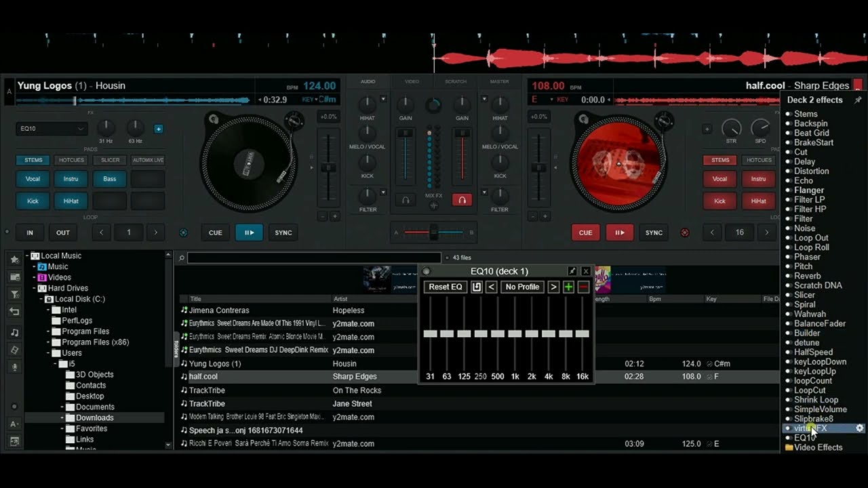Toggle right deck red headphone cue button

[462, 200]
